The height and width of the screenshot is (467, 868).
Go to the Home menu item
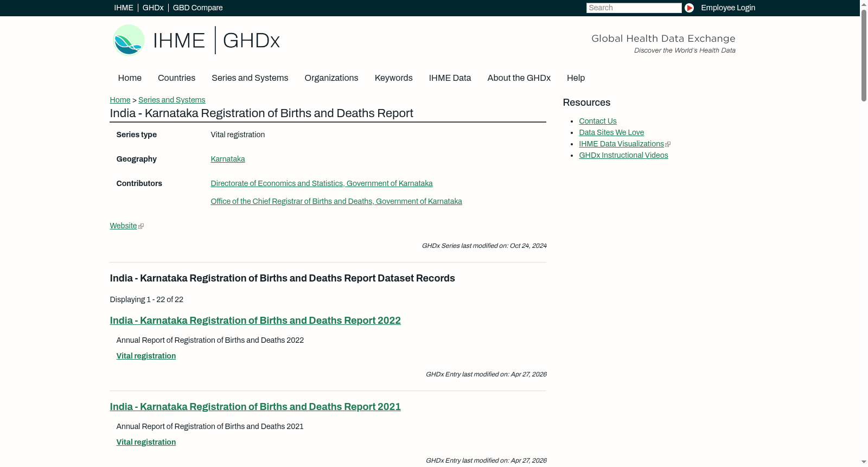tap(130, 78)
